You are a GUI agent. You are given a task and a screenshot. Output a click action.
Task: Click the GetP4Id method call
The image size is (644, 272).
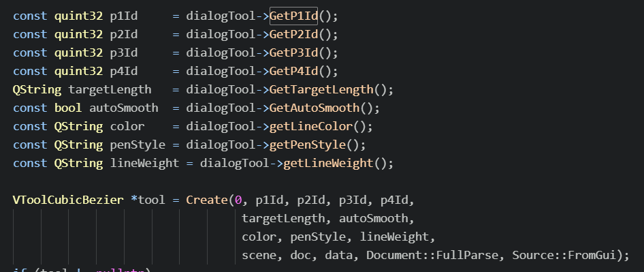[x=293, y=72]
